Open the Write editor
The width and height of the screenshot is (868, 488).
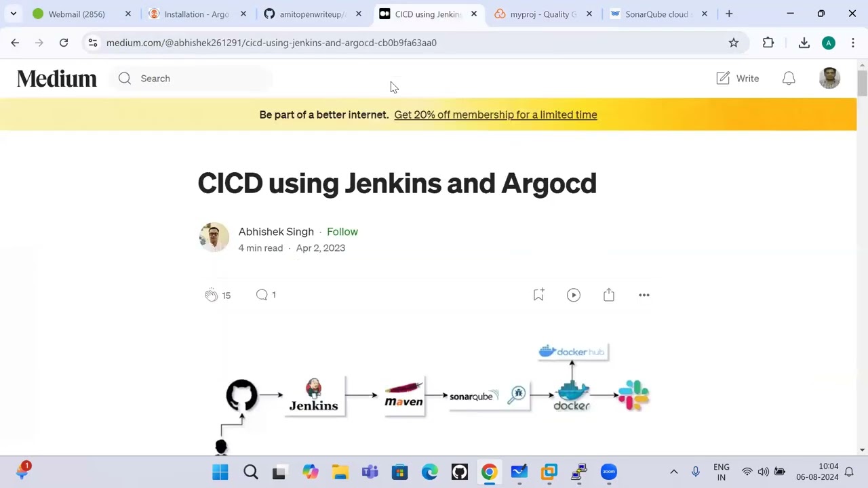point(737,79)
